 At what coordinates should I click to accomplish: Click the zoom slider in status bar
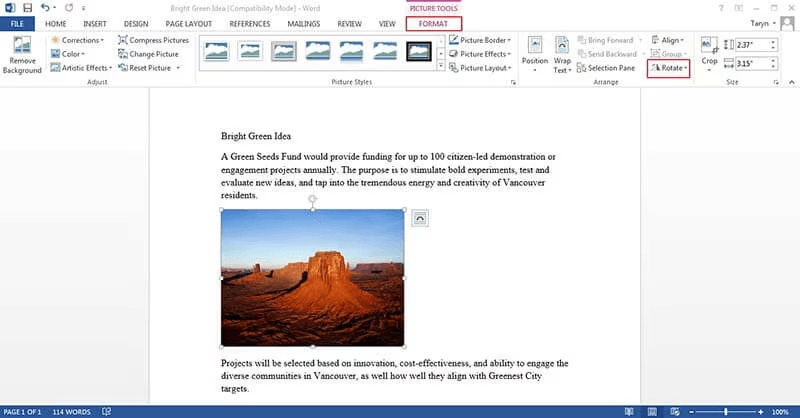725,412
